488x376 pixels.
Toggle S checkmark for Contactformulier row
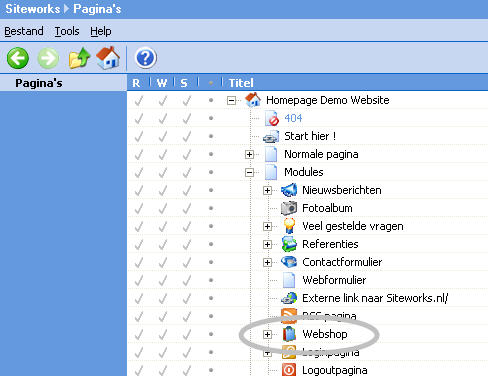click(x=186, y=262)
